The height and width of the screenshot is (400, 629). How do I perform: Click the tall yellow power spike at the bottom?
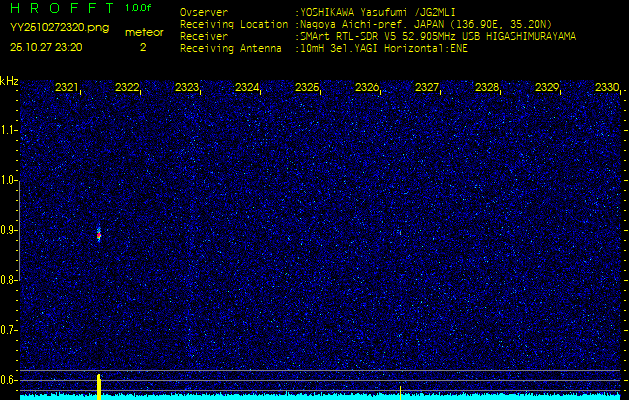click(x=99, y=385)
